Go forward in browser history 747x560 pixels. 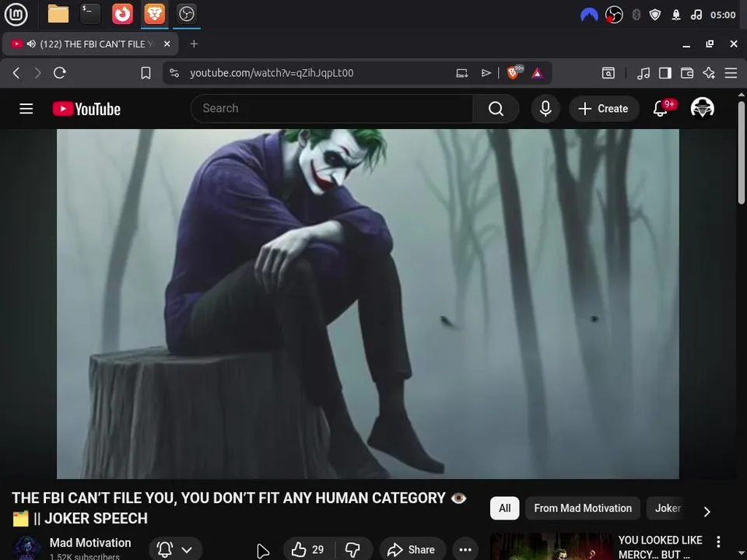(x=37, y=73)
